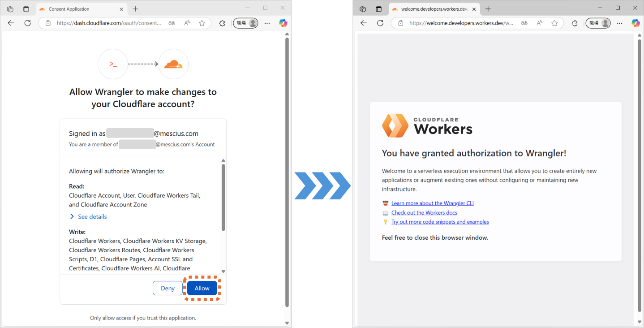The height and width of the screenshot is (328, 644).
Task: Open Try out more code snippets link
Action: tap(440, 222)
